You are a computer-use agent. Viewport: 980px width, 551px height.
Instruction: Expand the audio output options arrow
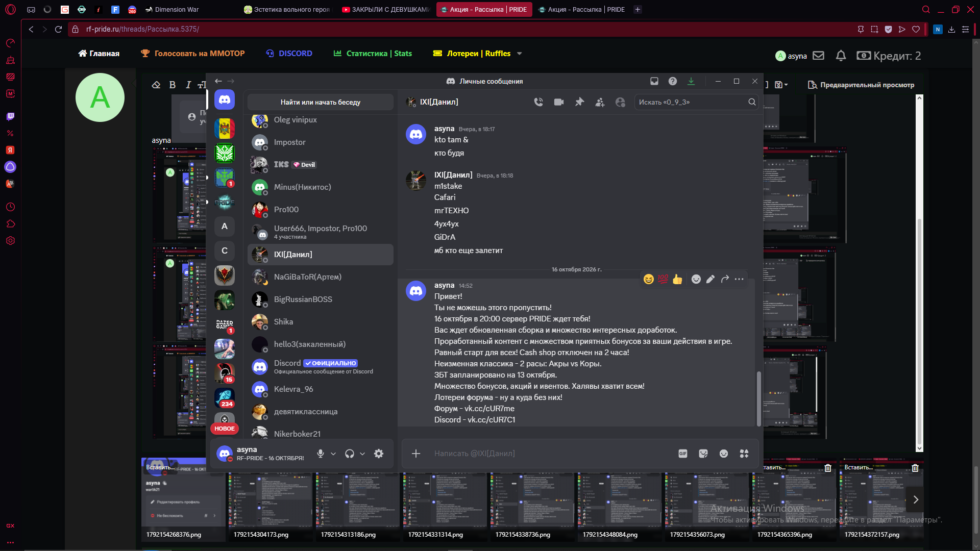(x=362, y=454)
